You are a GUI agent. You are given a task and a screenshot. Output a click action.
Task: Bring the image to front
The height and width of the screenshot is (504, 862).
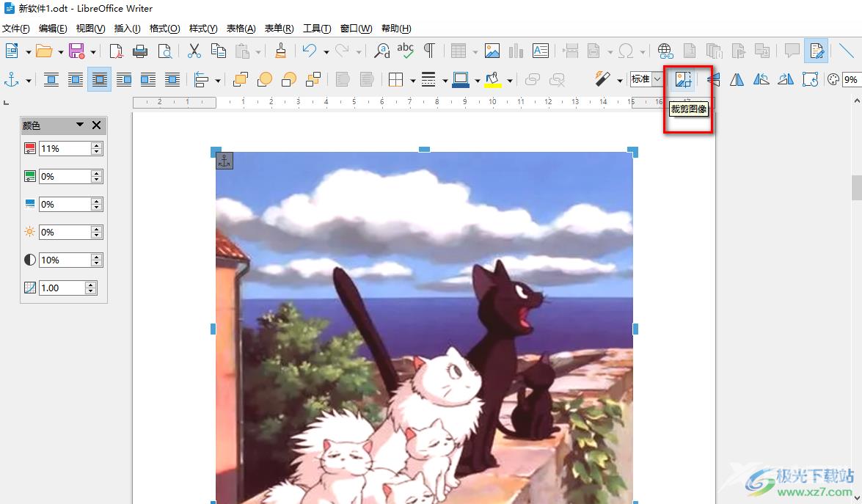(x=241, y=80)
